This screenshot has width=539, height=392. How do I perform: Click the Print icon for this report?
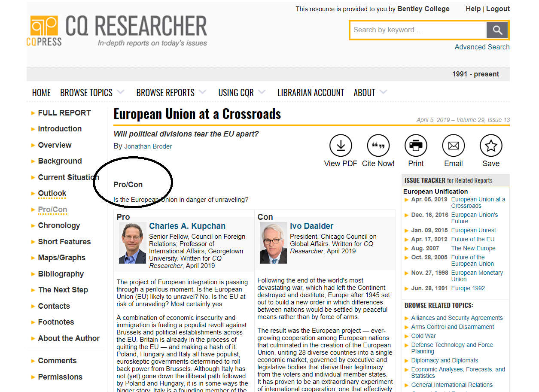coord(416,145)
